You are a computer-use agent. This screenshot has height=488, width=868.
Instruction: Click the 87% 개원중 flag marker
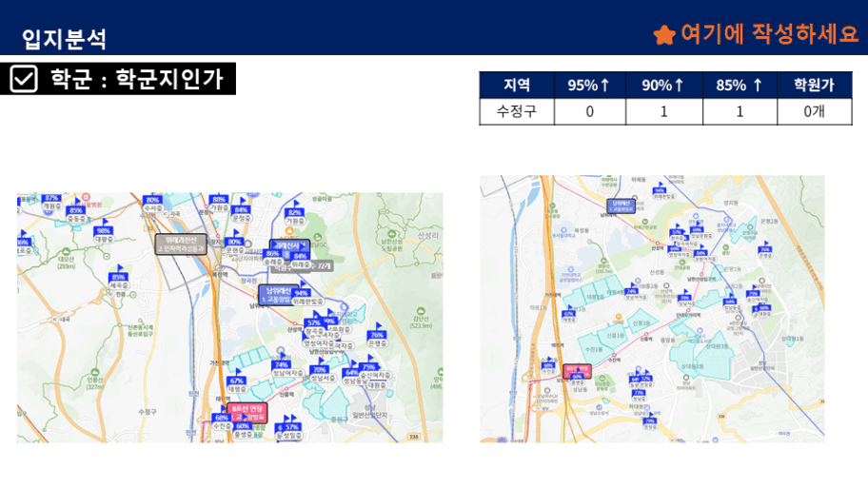pos(51,201)
